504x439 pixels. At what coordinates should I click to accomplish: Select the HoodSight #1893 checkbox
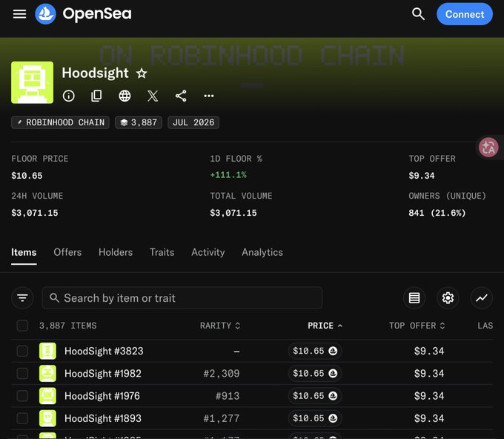pyautogui.click(x=22, y=418)
